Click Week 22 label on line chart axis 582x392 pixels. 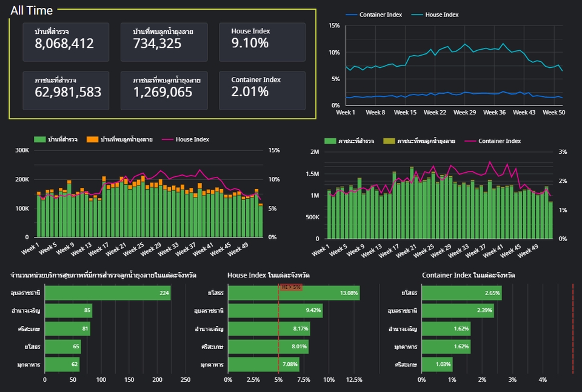[435, 112]
